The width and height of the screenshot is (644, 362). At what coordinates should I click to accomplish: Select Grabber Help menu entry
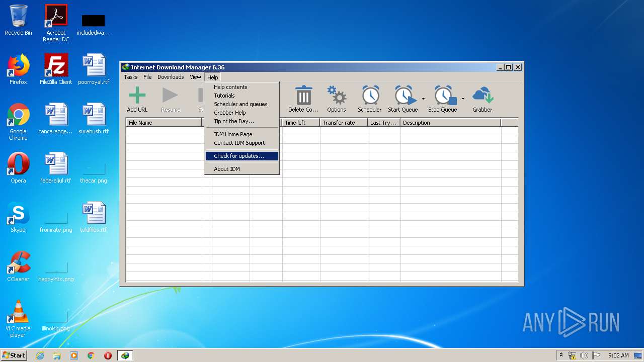click(242, 113)
